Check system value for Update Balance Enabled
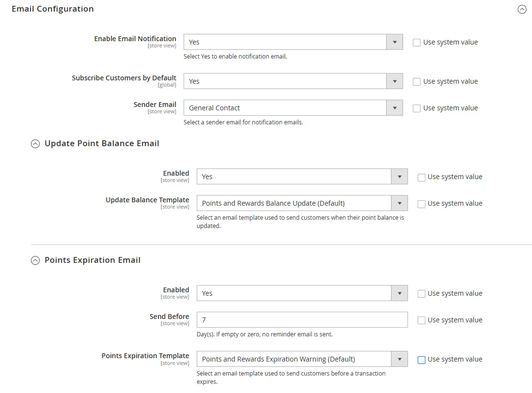 coord(422,177)
